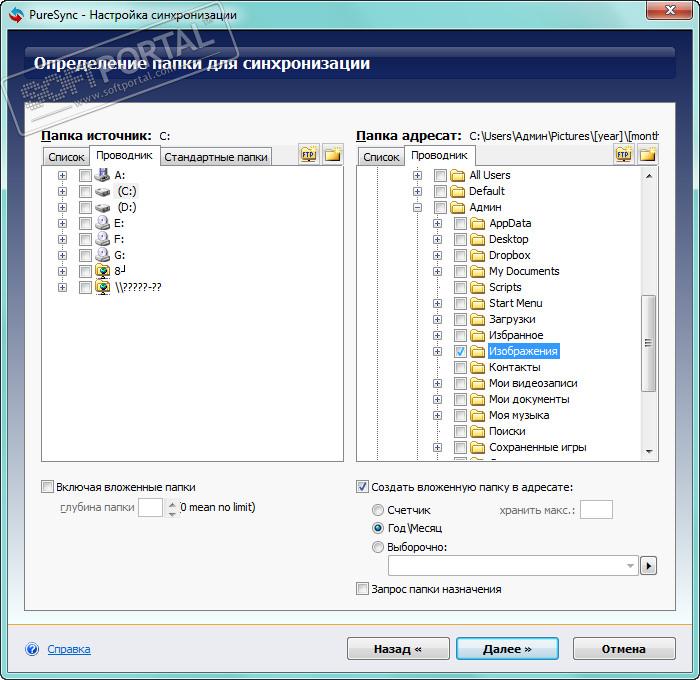Toggle Создать вложенную папку в адресате checkbox
Viewport: 700px width, 680px height.
point(362,486)
